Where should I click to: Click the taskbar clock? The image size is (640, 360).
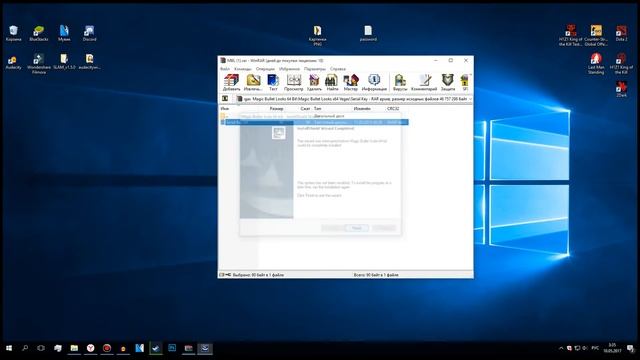tap(612, 348)
